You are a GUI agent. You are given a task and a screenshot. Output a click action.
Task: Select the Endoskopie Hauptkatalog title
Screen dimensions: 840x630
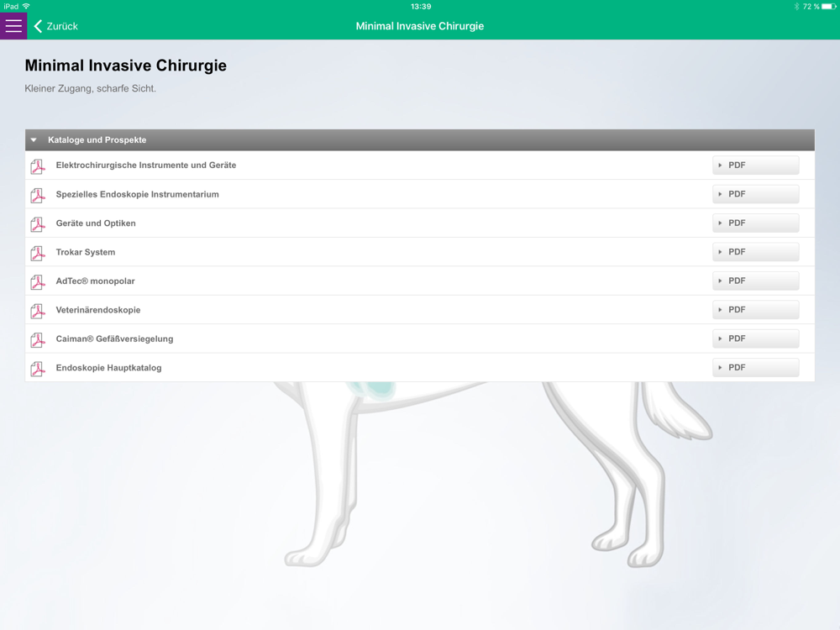(x=108, y=368)
